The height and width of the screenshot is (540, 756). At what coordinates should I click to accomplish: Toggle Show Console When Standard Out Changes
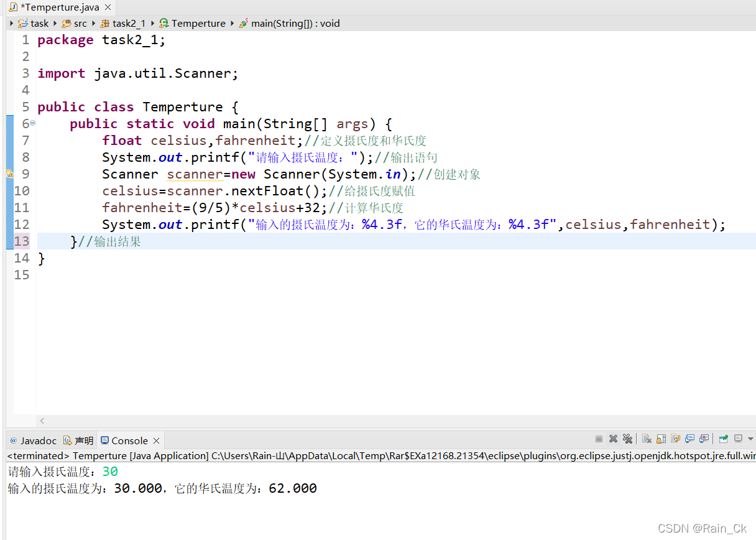689,439
